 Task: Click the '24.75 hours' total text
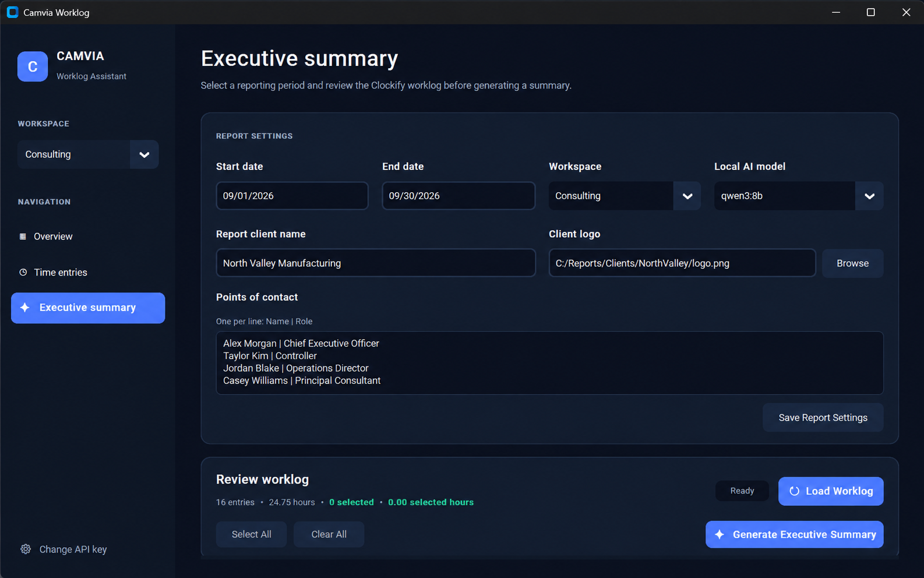tap(292, 502)
